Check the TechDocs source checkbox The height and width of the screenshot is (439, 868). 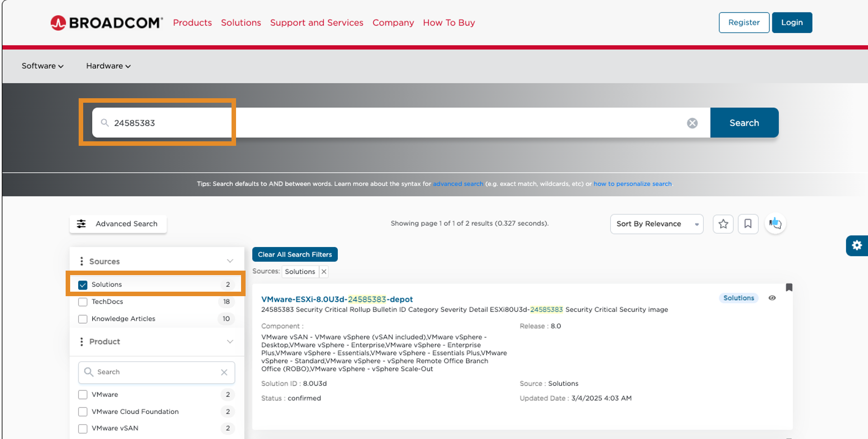point(83,302)
